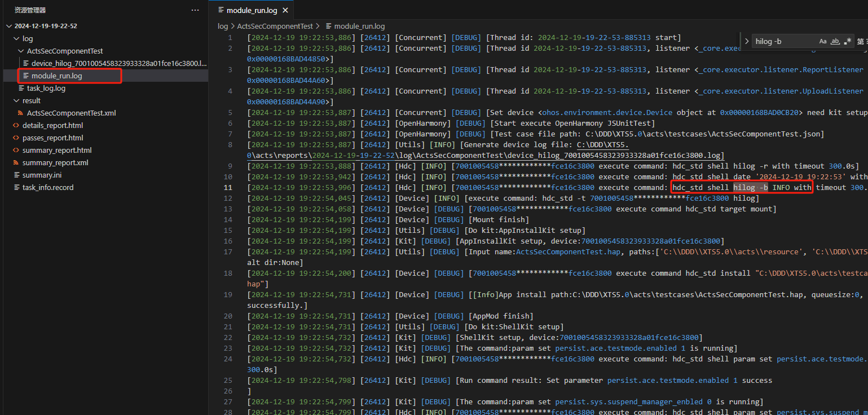Click line number 1 in the gutter

coord(230,38)
